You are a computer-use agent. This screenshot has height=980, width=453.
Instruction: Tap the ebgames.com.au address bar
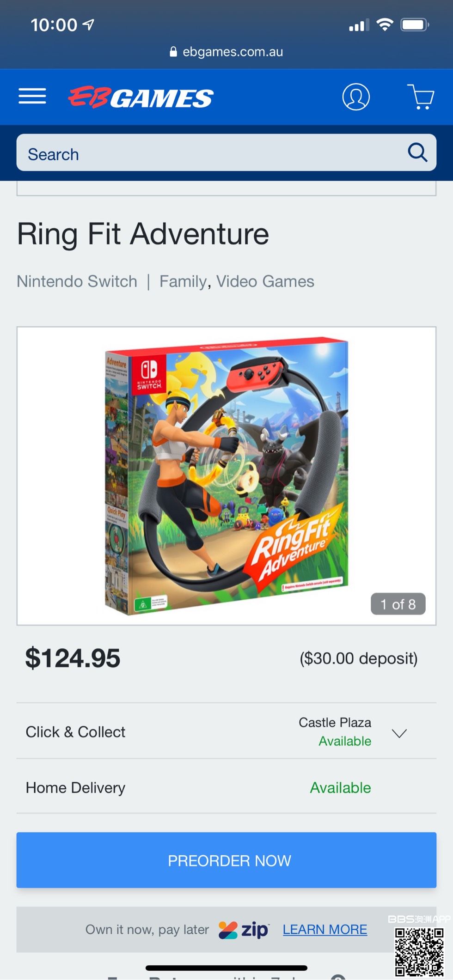tap(233, 52)
